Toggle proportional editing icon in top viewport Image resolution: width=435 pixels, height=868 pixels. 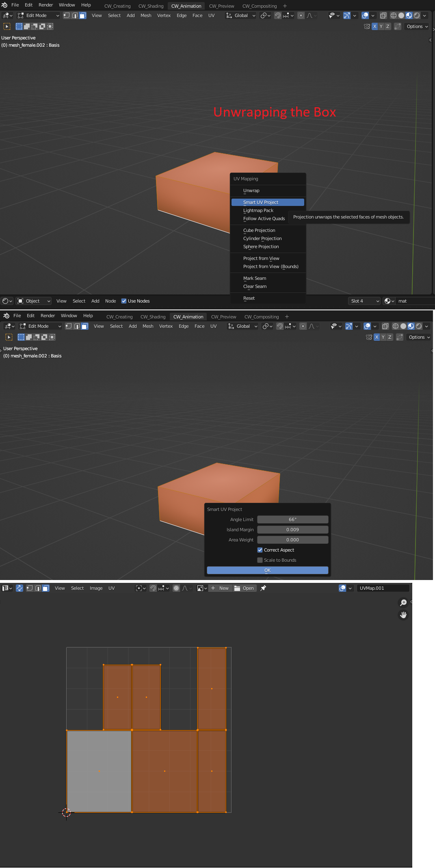click(x=301, y=15)
